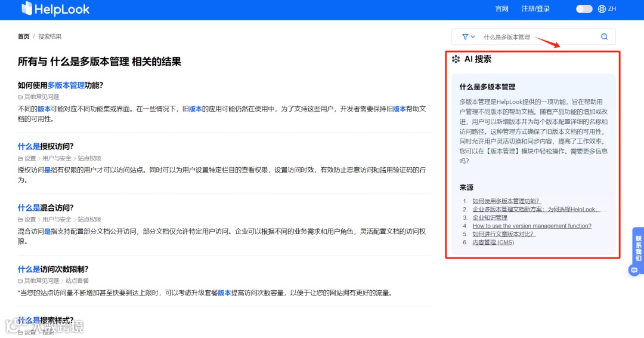Image resolution: width=644 pixels, height=338 pixels.
Task: Open result 什么是授权访问?
Action: (x=45, y=146)
